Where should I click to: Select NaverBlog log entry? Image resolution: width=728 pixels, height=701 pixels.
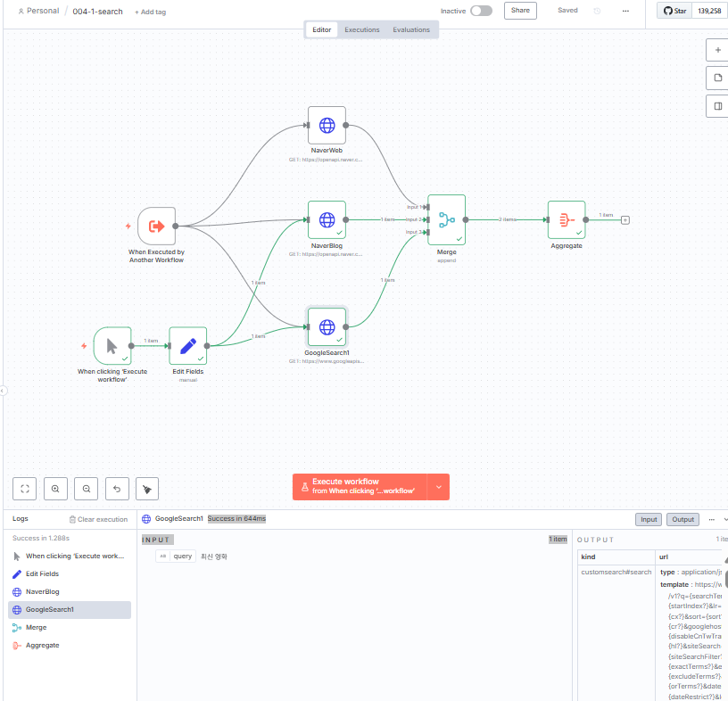70,592
